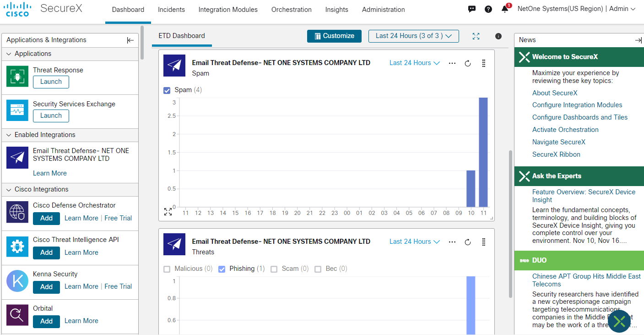The image size is (644, 335).
Task: Add Cisco Threat Intelligence API integration
Action: (46, 253)
